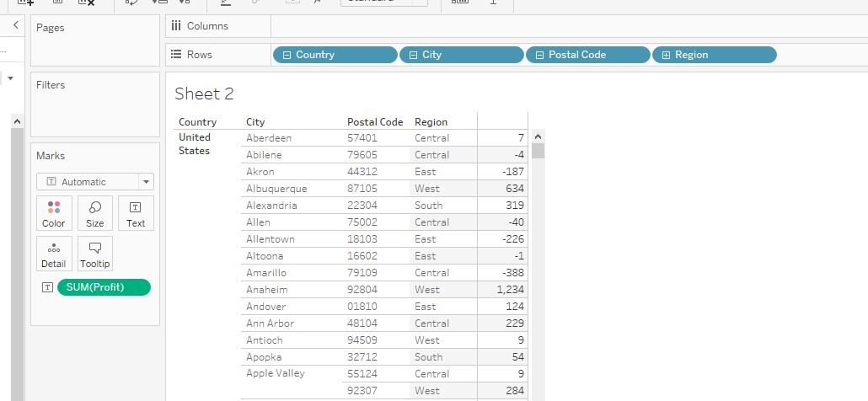Click the empty Columns shelf area
868x401 pixels.
pyautogui.click(x=569, y=26)
